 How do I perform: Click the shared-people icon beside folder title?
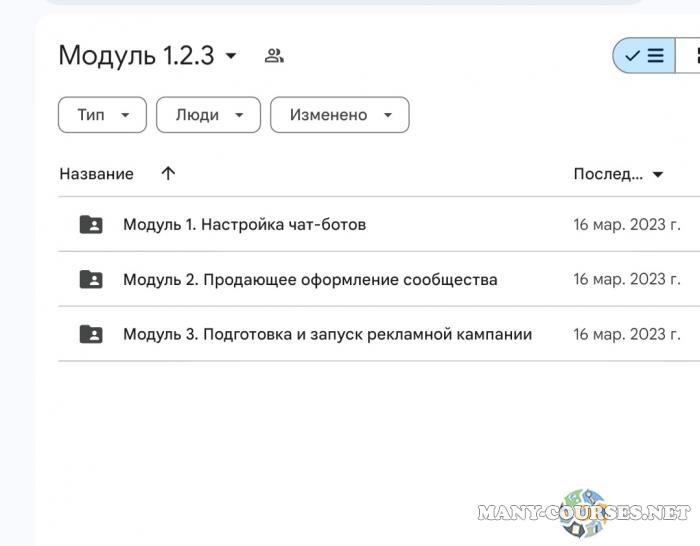tap(274, 56)
